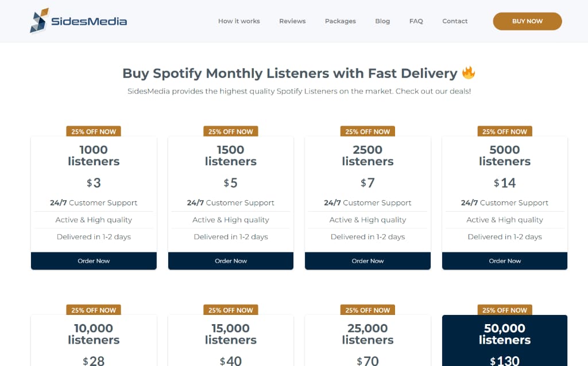Order the 1500 listeners package
This screenshot has width=588, height=366.
[231, 261]
